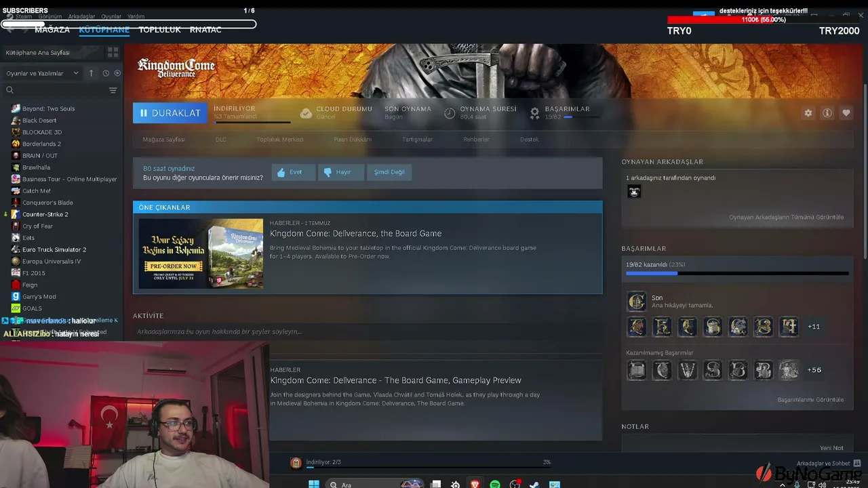868x488 pixels.
Task: Switch library to grid view icon
Action: [x=113, y=52]
